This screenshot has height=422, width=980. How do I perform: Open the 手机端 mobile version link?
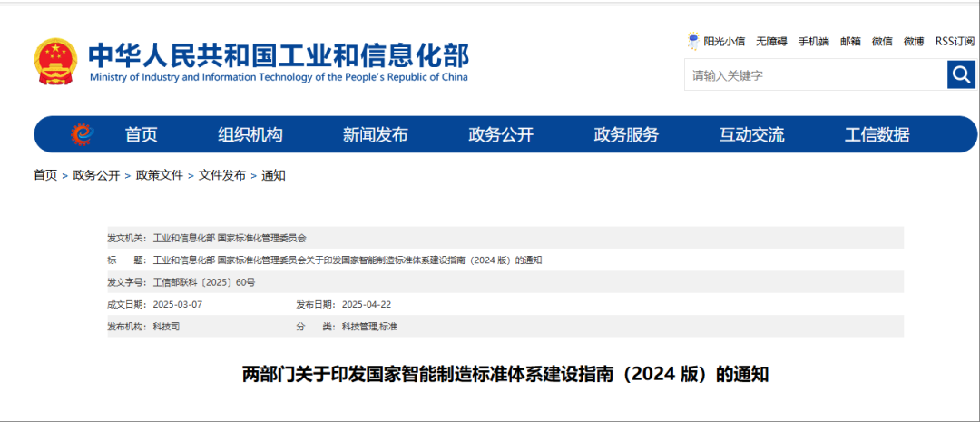point(814,42)
